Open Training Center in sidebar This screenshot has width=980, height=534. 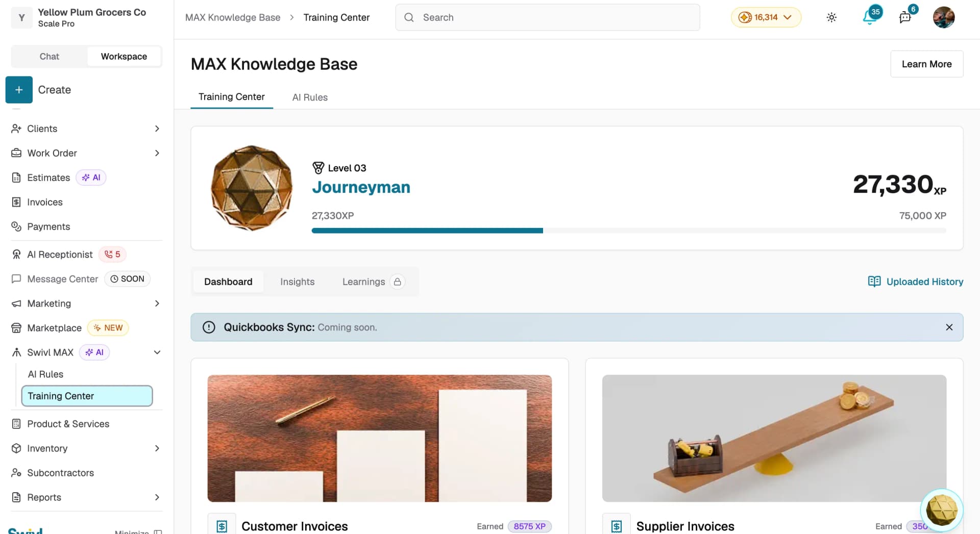(87, 396)
